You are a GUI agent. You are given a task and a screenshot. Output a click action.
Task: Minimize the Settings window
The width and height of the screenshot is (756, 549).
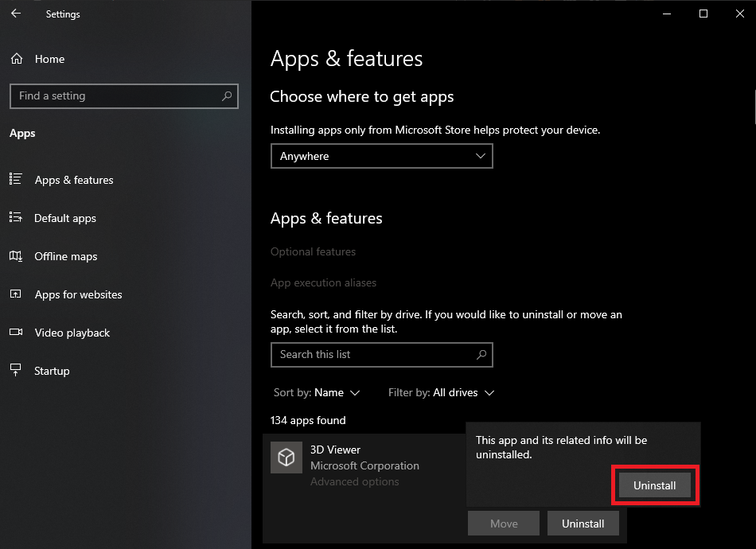pyautogui.click(x=667, y=14)
